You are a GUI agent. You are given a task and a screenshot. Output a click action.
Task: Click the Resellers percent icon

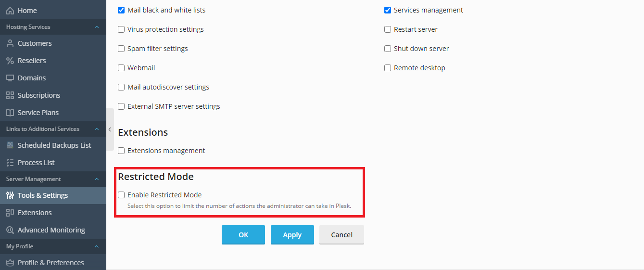[x=10, y=61]
